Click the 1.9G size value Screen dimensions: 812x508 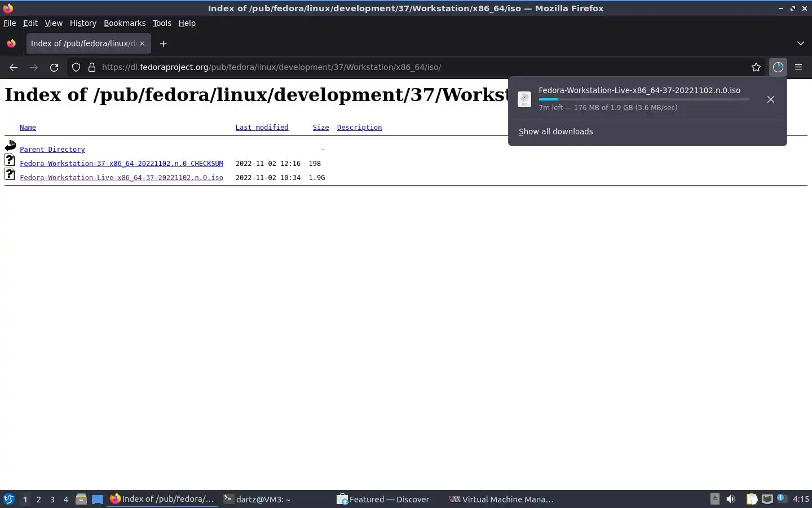[317, 178]
